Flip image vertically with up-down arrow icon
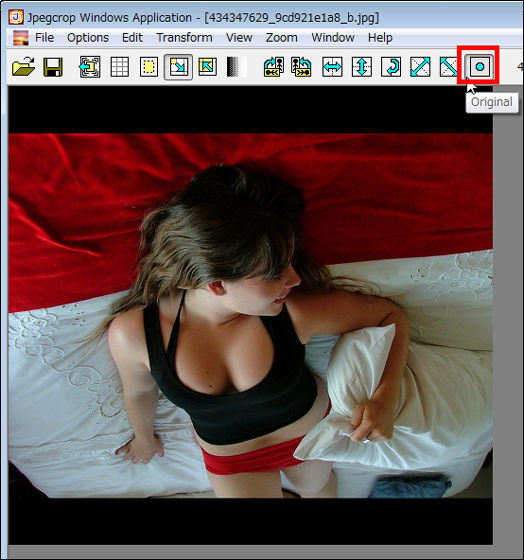The image size is (524, 560). pos(361,67)
